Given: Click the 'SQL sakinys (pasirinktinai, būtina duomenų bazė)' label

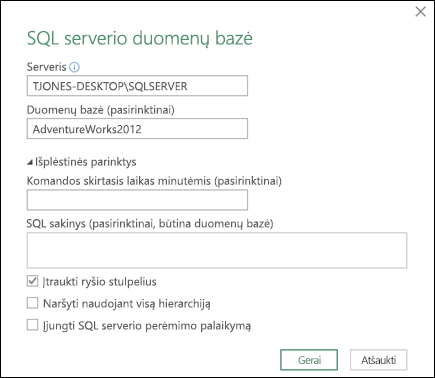Looking at the screenshot, I should [150, 223].
